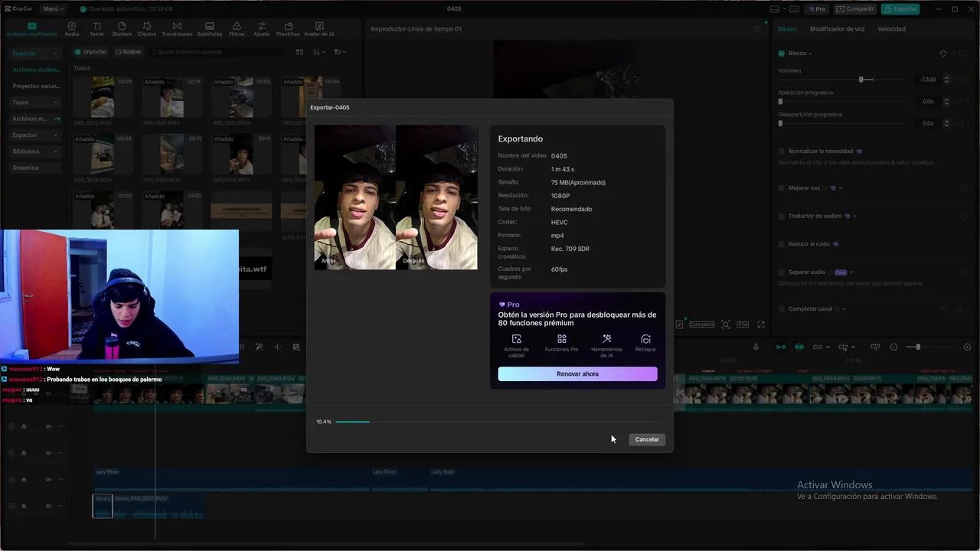Click the Compartir button
Image resolution: width=980 pixels, height=551 pixels.
855,9
